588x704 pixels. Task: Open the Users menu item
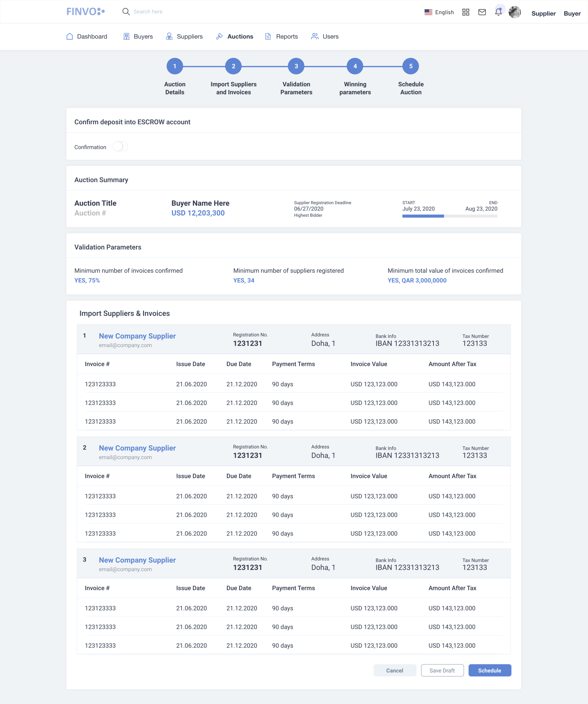[330, 37]
